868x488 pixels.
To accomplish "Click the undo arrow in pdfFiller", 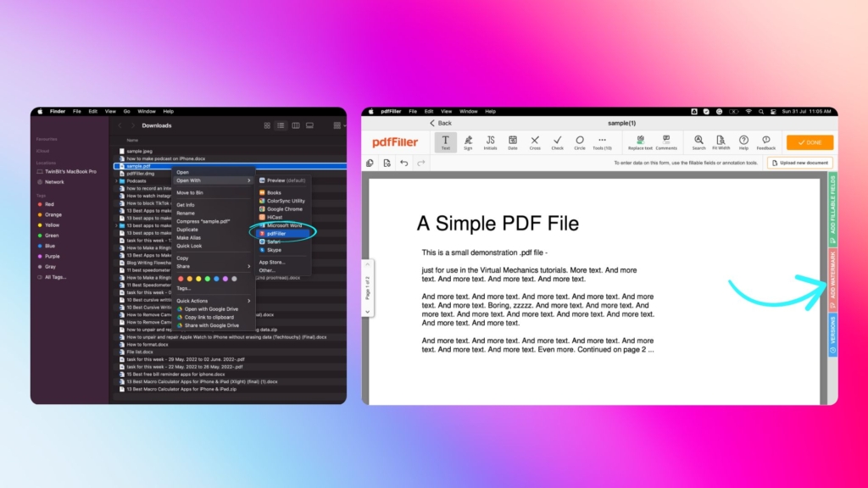I will click(404, 164).
